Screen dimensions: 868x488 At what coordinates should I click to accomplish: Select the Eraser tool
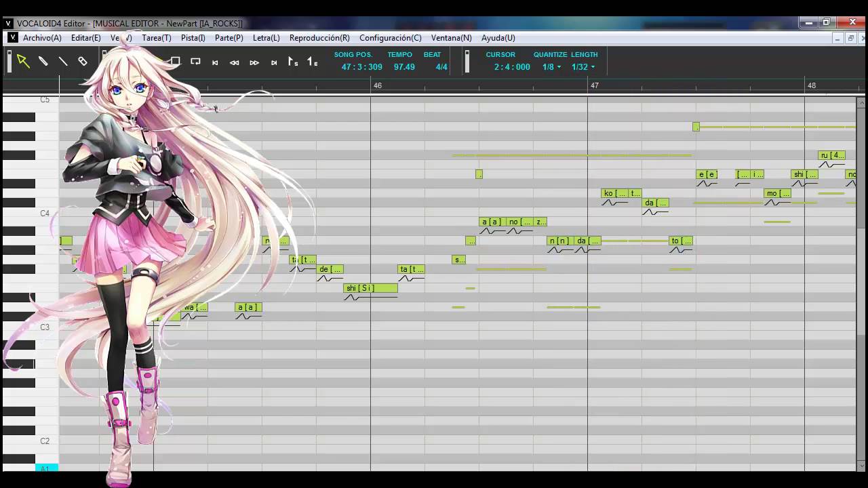pos(82,62)
